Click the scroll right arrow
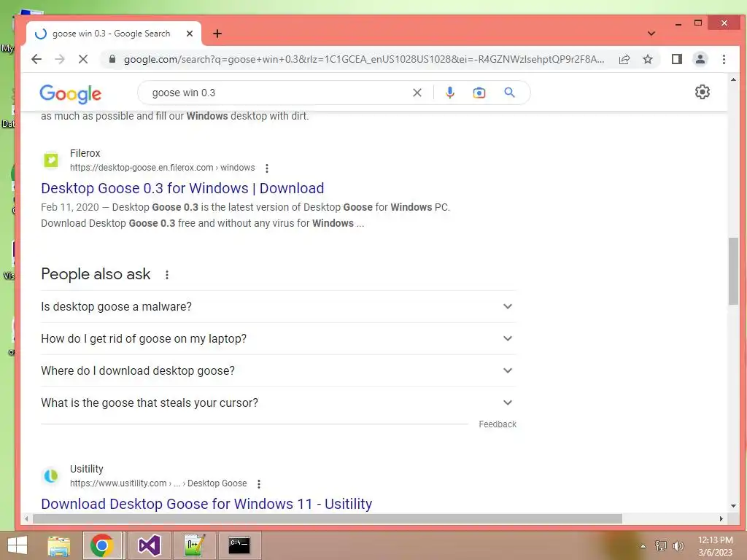 click(x=721, y=518)
